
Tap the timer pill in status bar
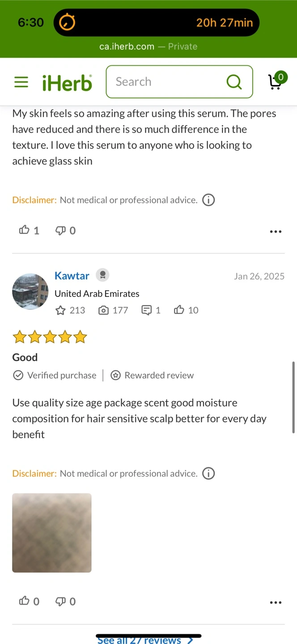[x=157, y=22]
